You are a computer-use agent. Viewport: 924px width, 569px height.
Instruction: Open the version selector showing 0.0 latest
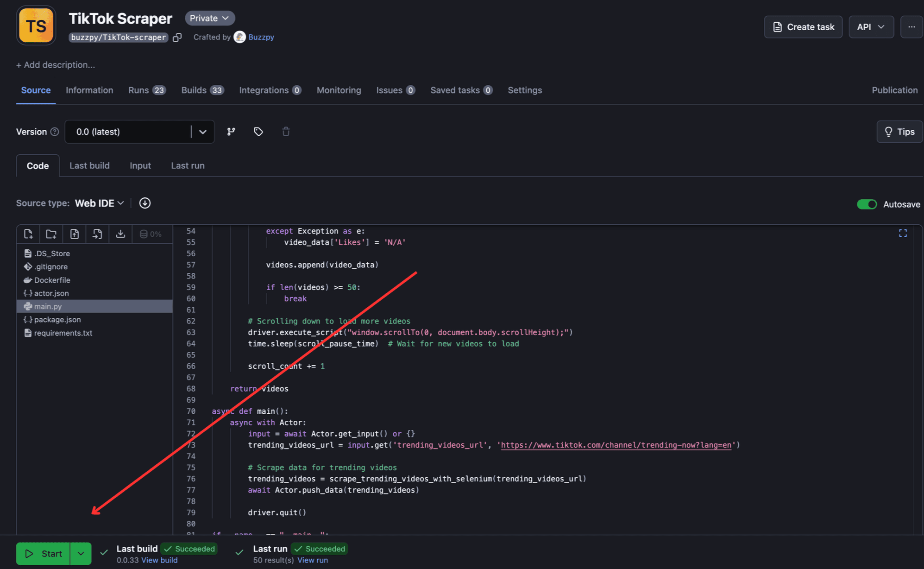[139, 132]
